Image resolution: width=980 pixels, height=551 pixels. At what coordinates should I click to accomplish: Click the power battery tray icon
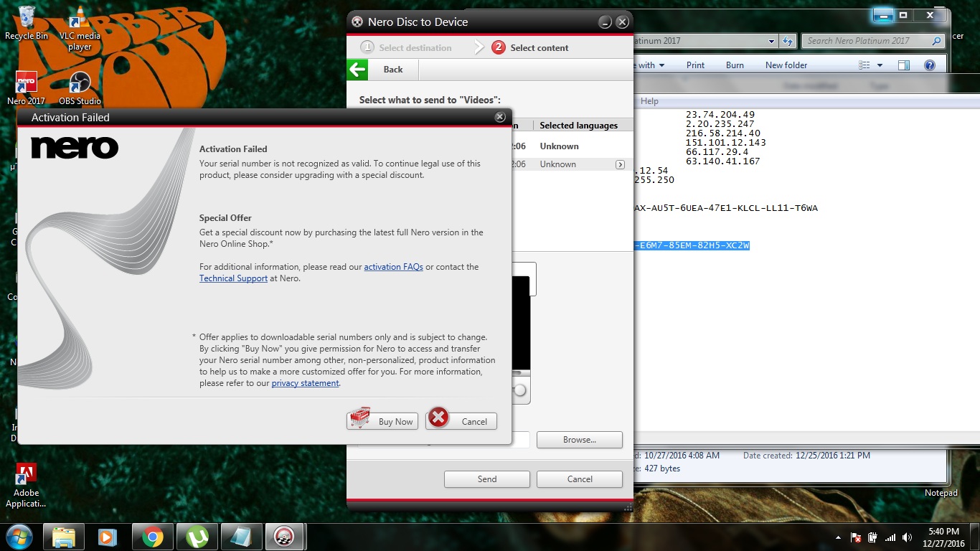[x=873, y=537]
